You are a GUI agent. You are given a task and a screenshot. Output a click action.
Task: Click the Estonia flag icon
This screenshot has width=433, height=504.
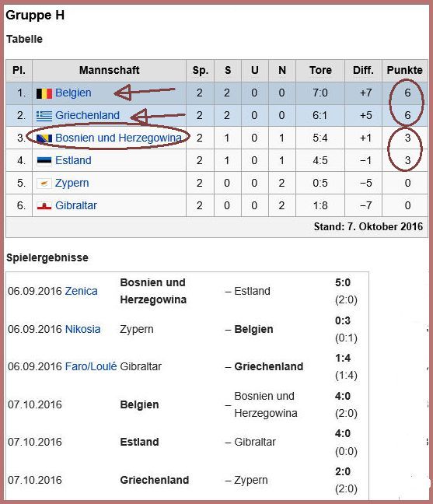click(44, 161)
